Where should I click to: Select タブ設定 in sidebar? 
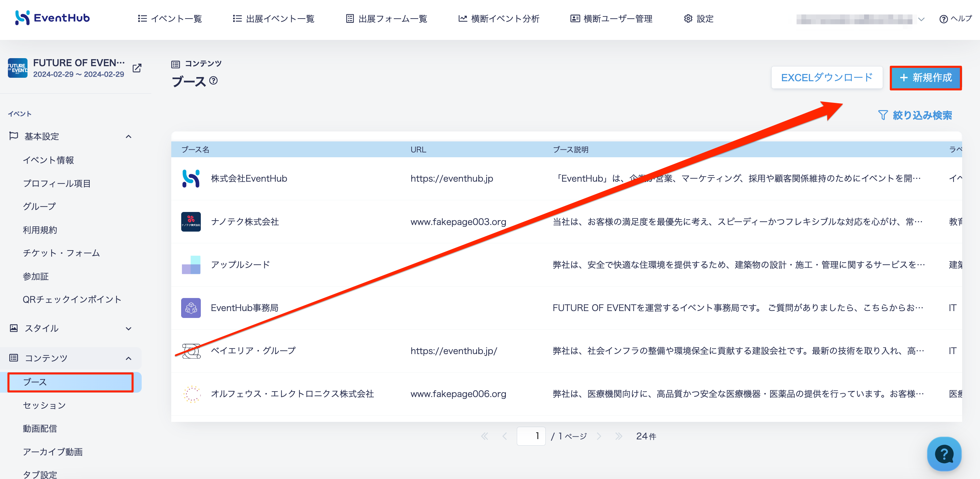point(40,475)
